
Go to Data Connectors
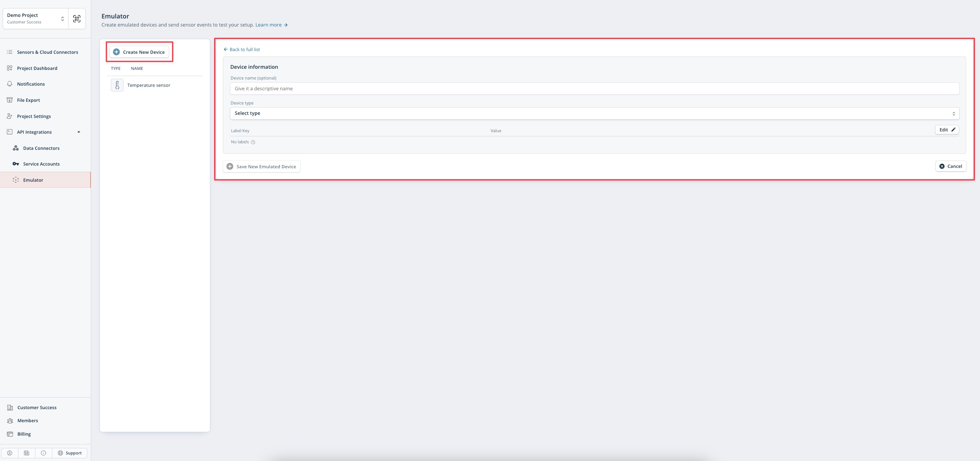41,148
